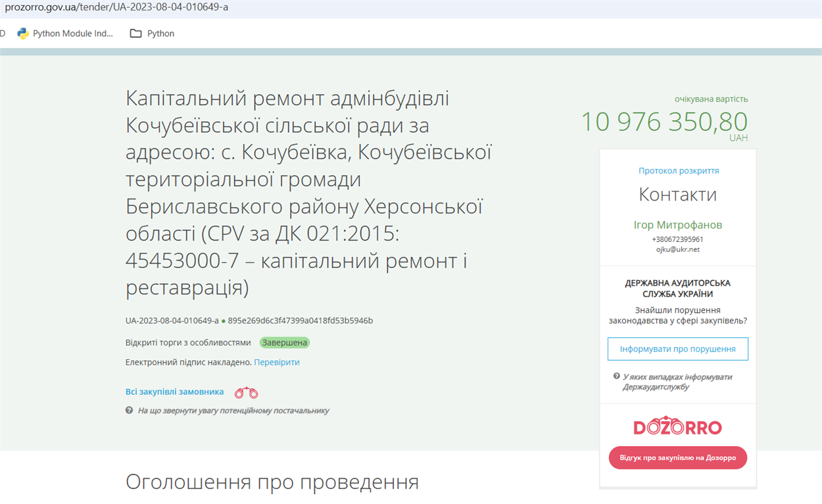Open Всі закупівлі замовника link
The image size is (822, 504).
click(175, 392)
